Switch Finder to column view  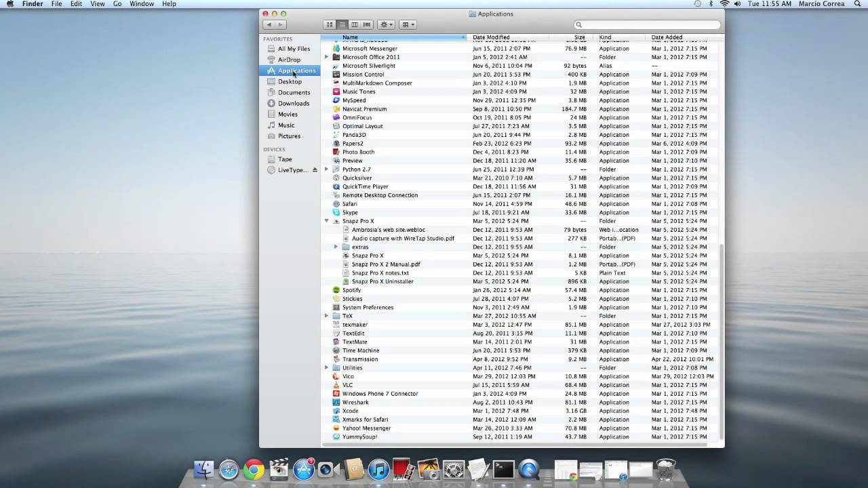pyautogui.click(x=354, y=24)
